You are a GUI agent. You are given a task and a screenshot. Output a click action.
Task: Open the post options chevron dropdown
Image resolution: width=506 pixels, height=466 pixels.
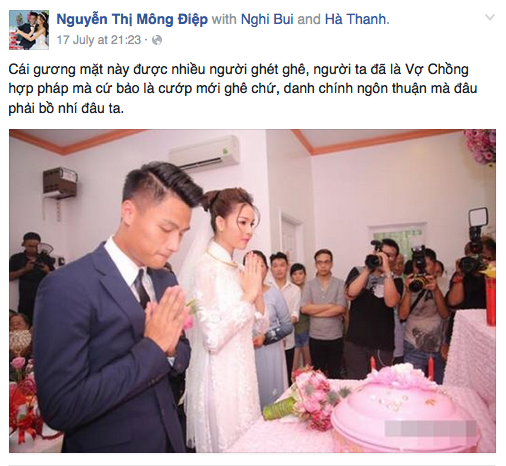click(490, 17)
